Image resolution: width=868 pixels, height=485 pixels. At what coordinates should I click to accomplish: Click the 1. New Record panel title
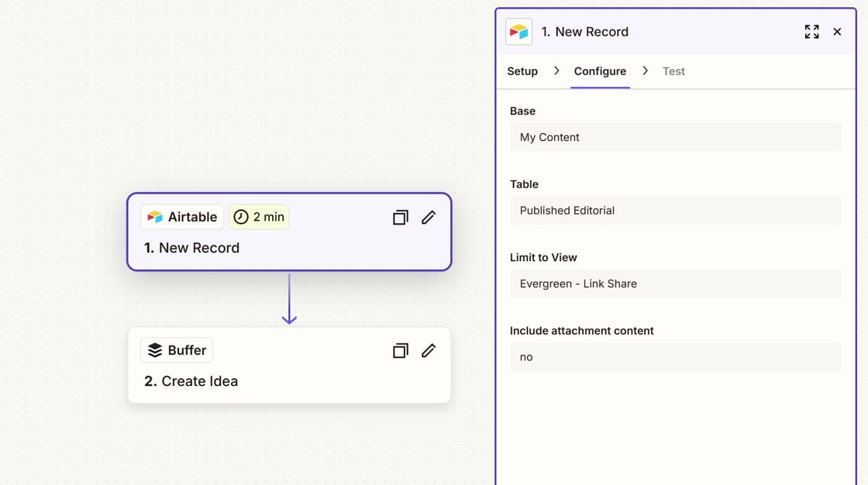(x=586, y=32)
